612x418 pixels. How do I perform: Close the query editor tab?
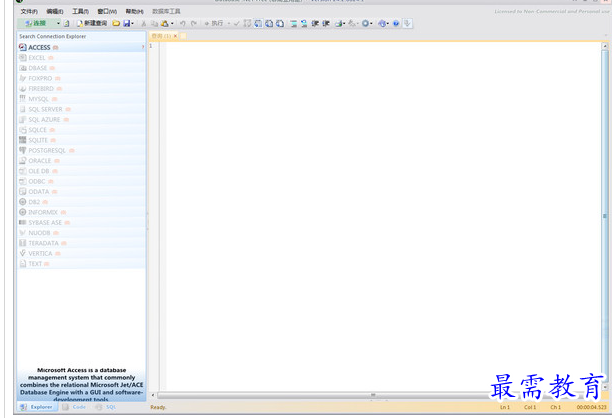(175, 36)
